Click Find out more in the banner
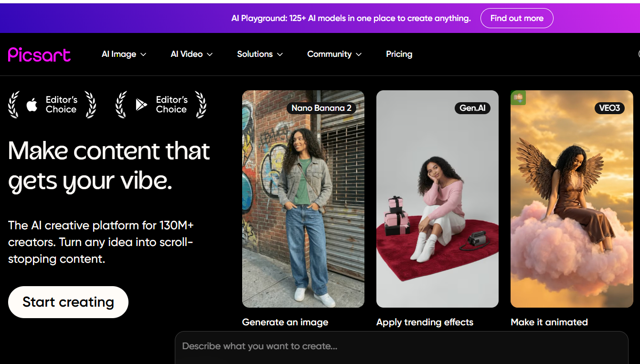640x364 pixels. (517, 18)
